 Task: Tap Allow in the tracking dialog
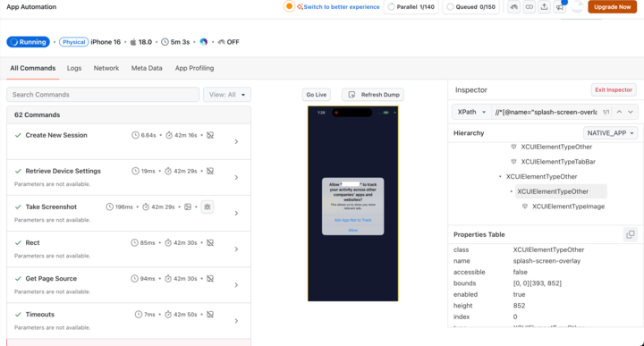pos(352,231)
